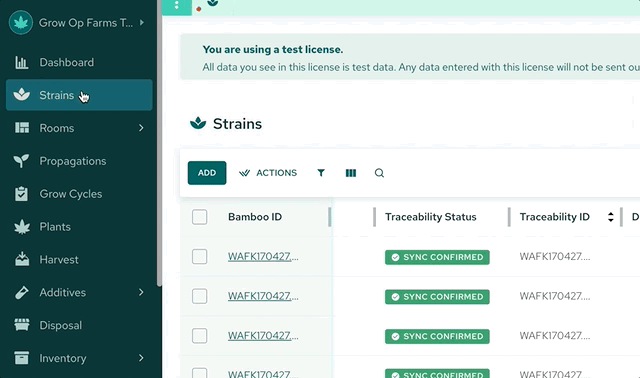Open Harvest in the sidebar
The image size is (640, 378).
79,260
